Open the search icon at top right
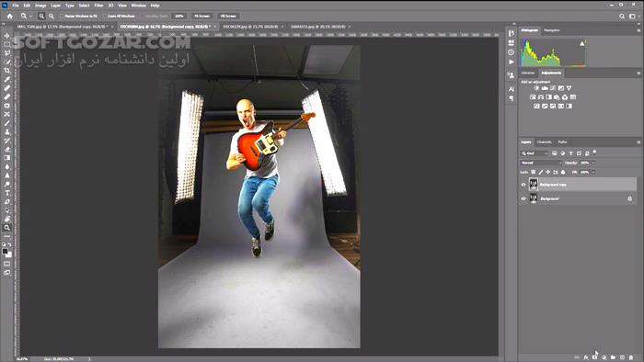The image size is (644, 362). coord(622,16)
